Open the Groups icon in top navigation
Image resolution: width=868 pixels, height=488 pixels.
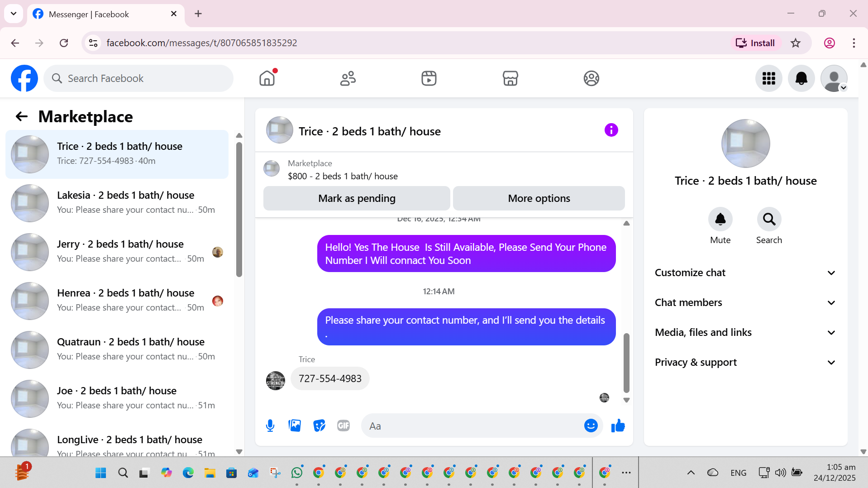pos(591,78)
